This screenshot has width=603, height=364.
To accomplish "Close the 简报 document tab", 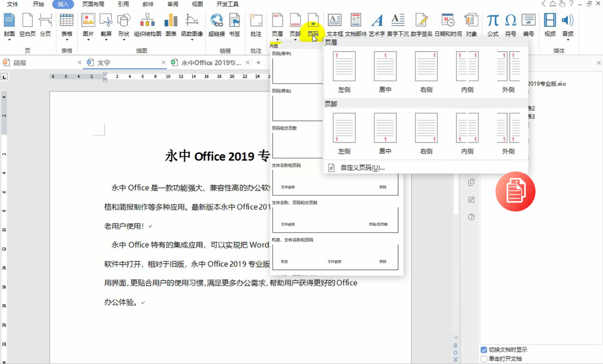I will (x=79, y=62).
